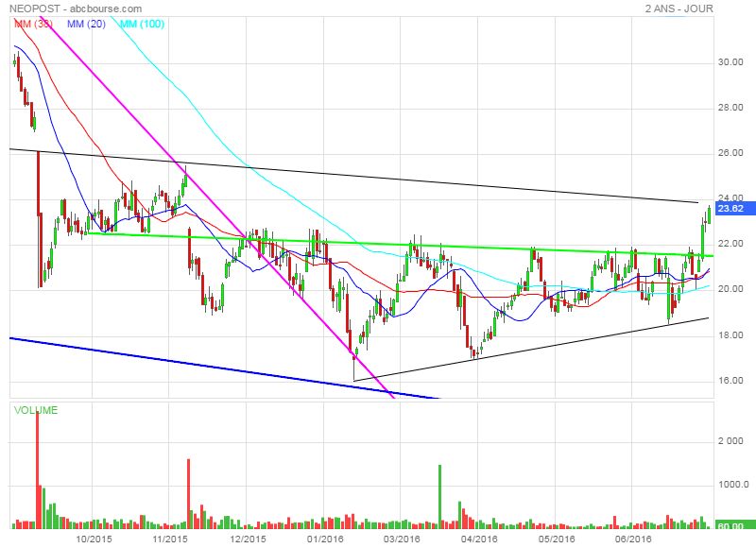The height and width of the screenshot is (548, 756).
Task: Click the 2 ANS - JOUR period label
Action: pos(678,9)
